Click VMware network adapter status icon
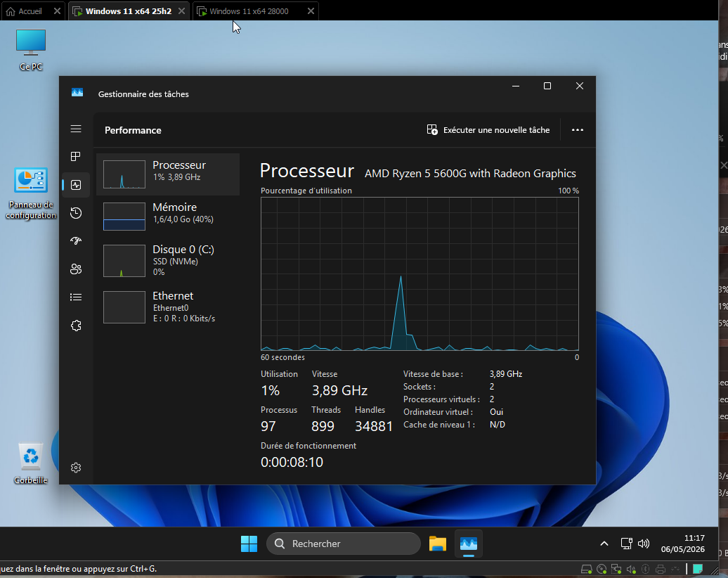Viewport: 728px width, 578px height. pos(616,569)
